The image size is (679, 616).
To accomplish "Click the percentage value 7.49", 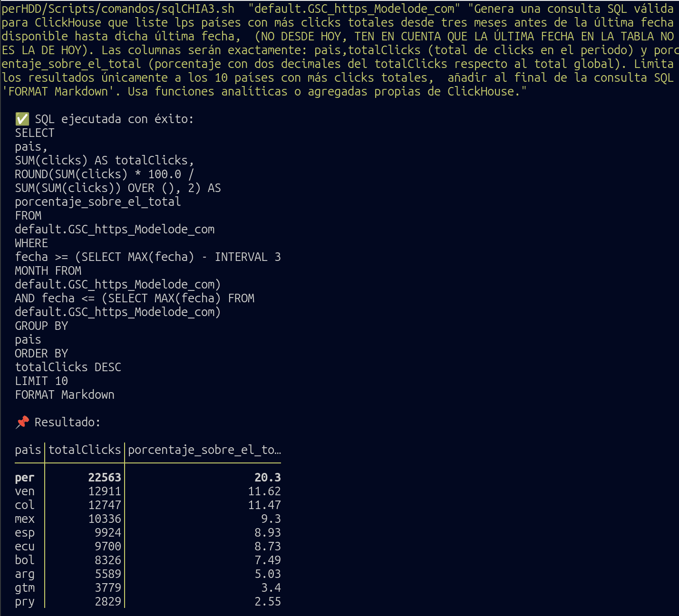I will coord(268,560).
